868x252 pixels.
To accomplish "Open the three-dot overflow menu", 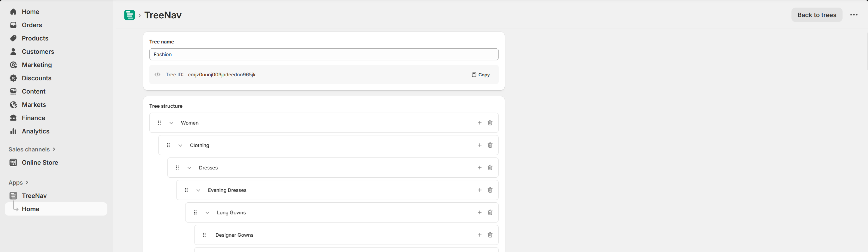I will [x=854, y=15].
